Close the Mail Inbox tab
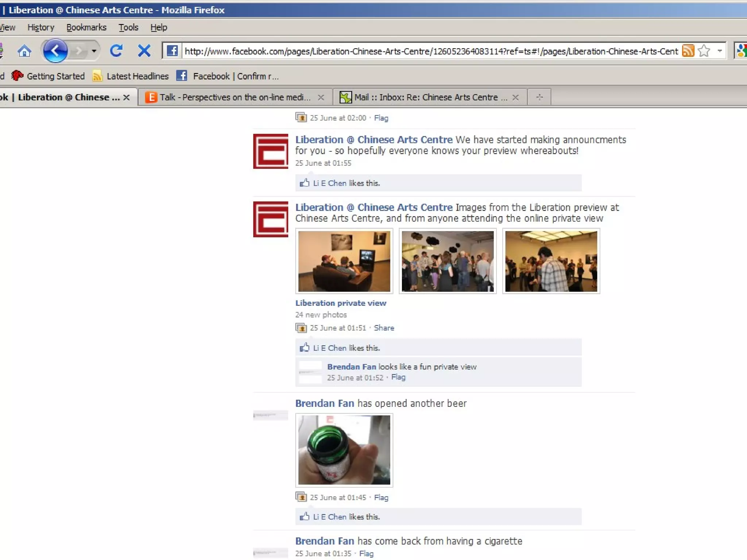747x560 pixels. pyautogui.click(x=515, y=97)
